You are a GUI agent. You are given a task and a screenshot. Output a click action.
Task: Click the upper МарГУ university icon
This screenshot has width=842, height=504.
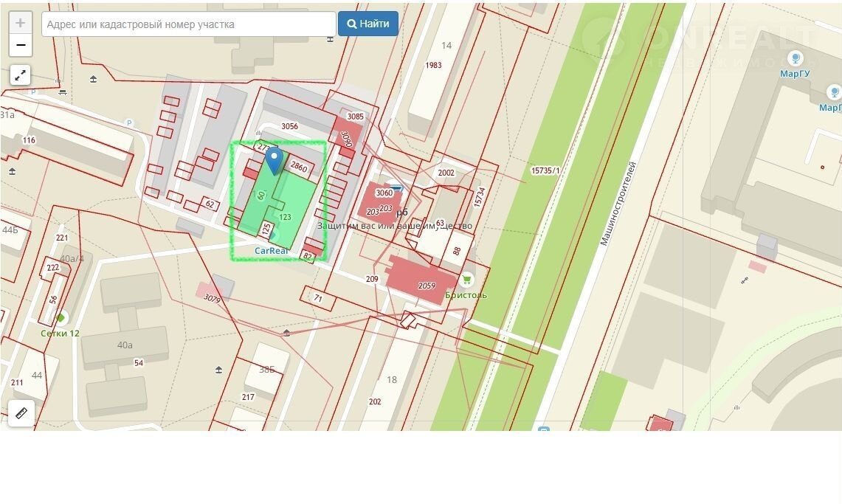pos(796,58)
